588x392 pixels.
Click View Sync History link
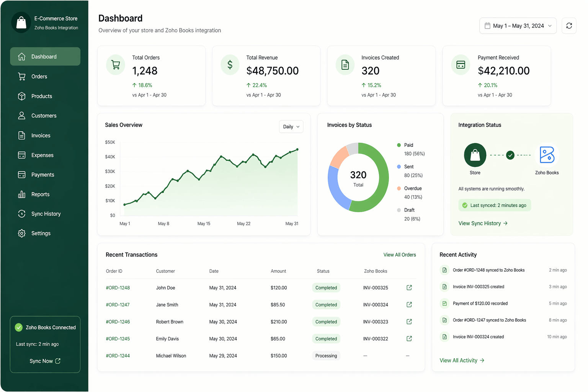483,224
